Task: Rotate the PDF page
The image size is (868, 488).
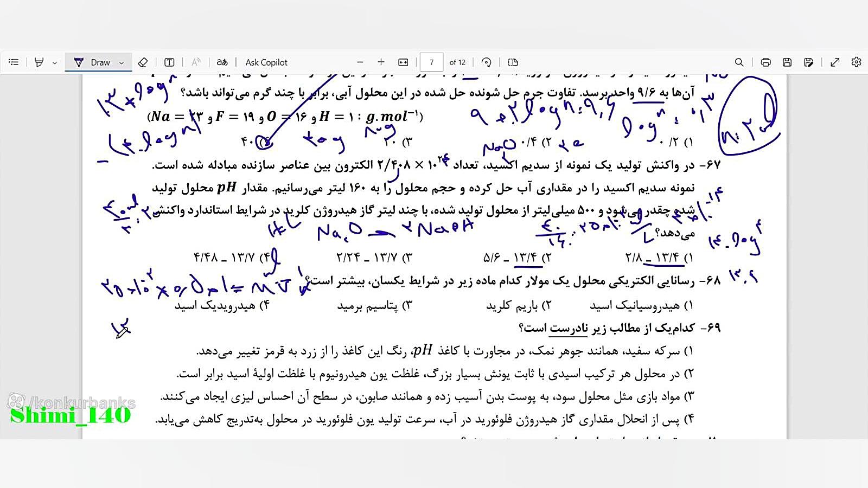Action: click(x=486, y=62)
